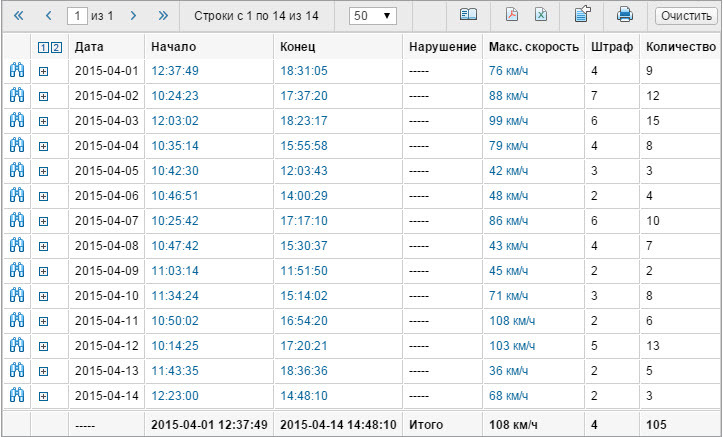Click the Макс. скорость column header
The image size is (723, 437).
533,47
